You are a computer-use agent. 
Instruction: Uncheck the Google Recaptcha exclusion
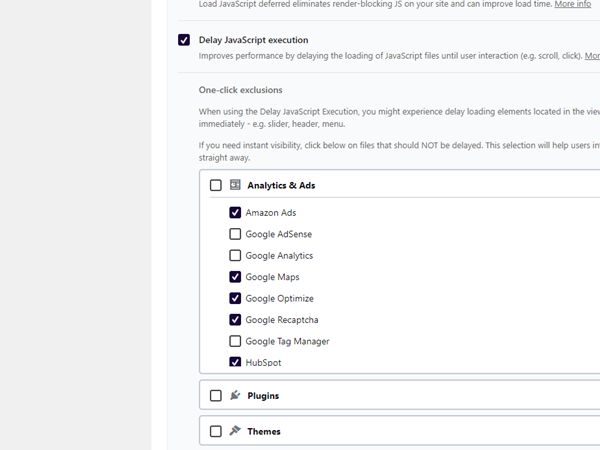click(x=235, y=320)
